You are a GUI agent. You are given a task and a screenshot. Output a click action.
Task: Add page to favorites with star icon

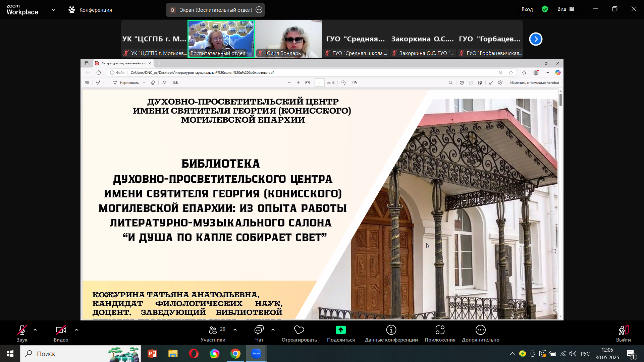pyautogui.click(x=511, y=72)
